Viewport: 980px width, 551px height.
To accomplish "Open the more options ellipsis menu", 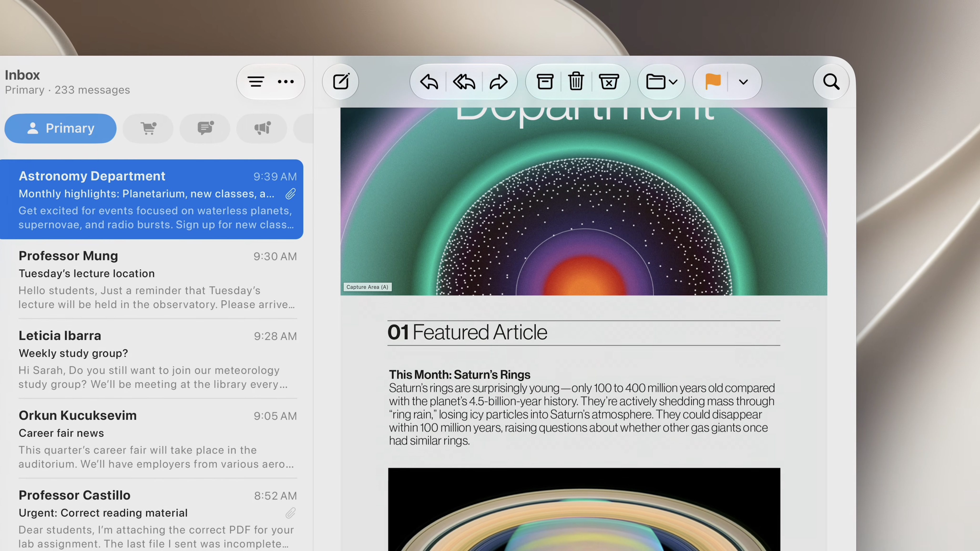I will [x=286, y=82].
